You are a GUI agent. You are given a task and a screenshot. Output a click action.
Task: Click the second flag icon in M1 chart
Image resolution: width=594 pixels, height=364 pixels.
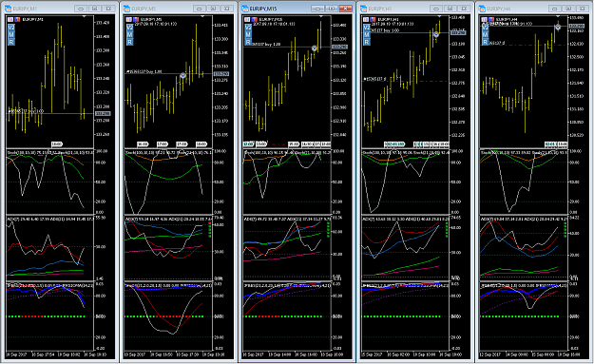click(x=17, y=19)
